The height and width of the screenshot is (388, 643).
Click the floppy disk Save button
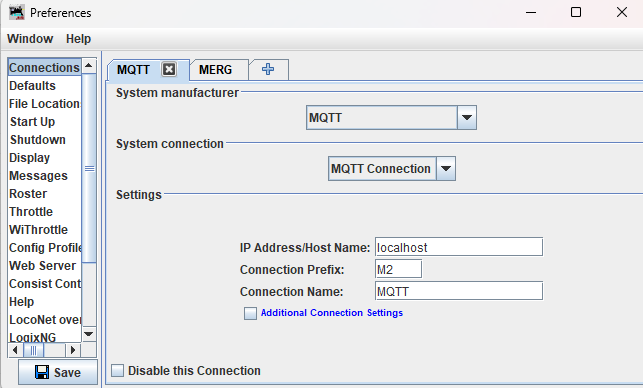(58, 372)
